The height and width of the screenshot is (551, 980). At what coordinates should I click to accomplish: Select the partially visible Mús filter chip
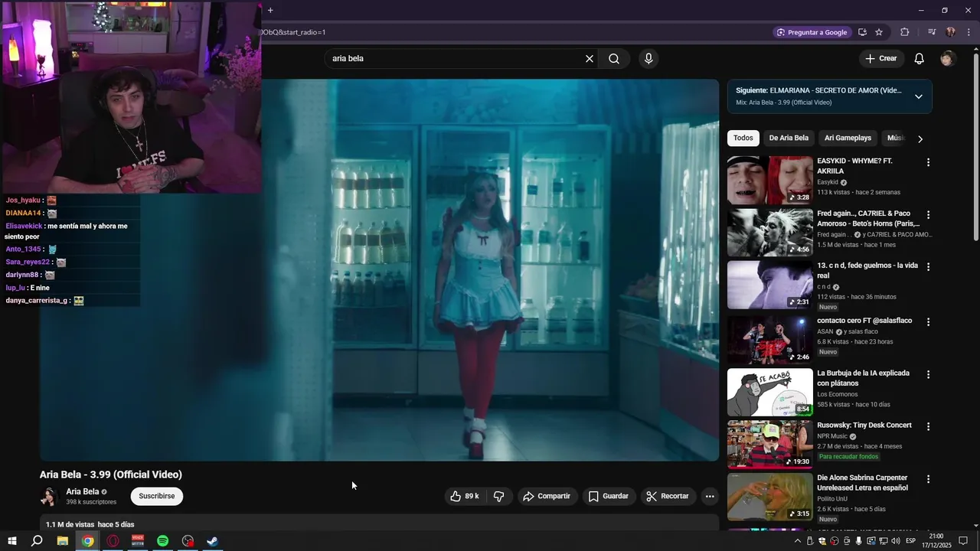(x=895, y=139)
